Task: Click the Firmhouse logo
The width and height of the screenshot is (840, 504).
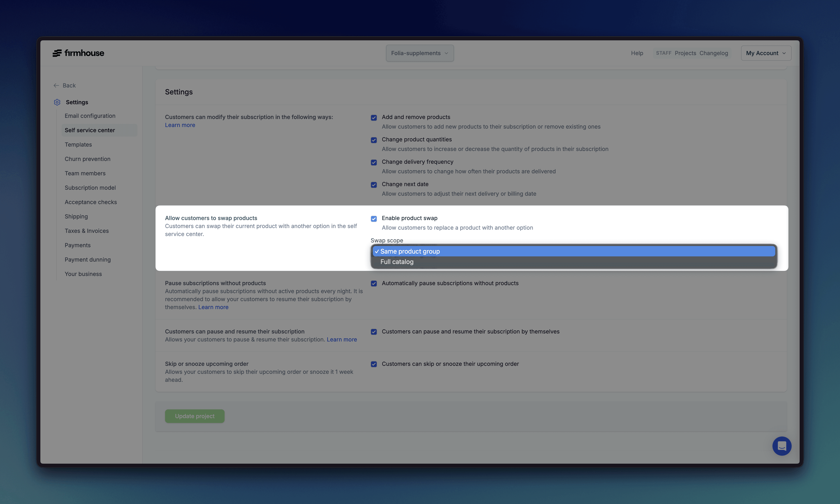Action: click(79, 53)
